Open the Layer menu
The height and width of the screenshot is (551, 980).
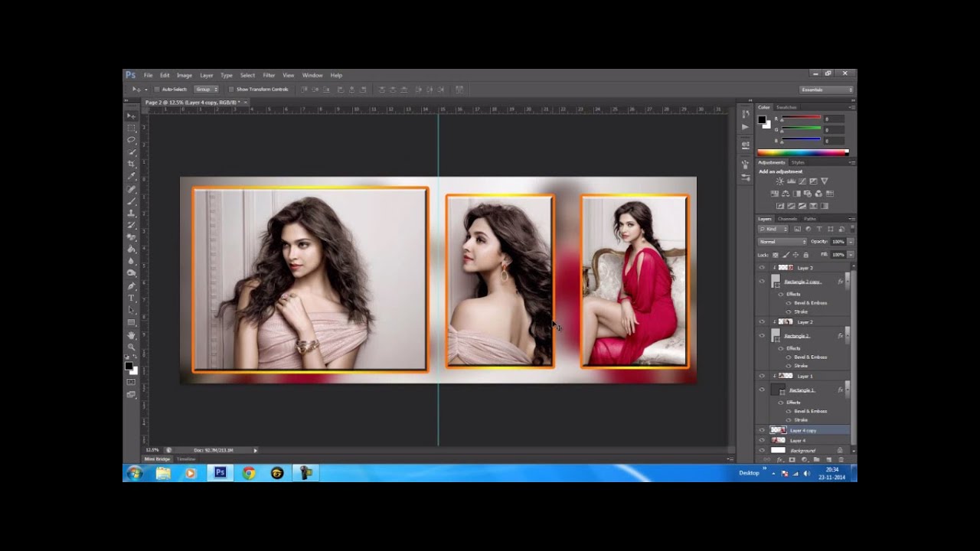click(207, 75)
